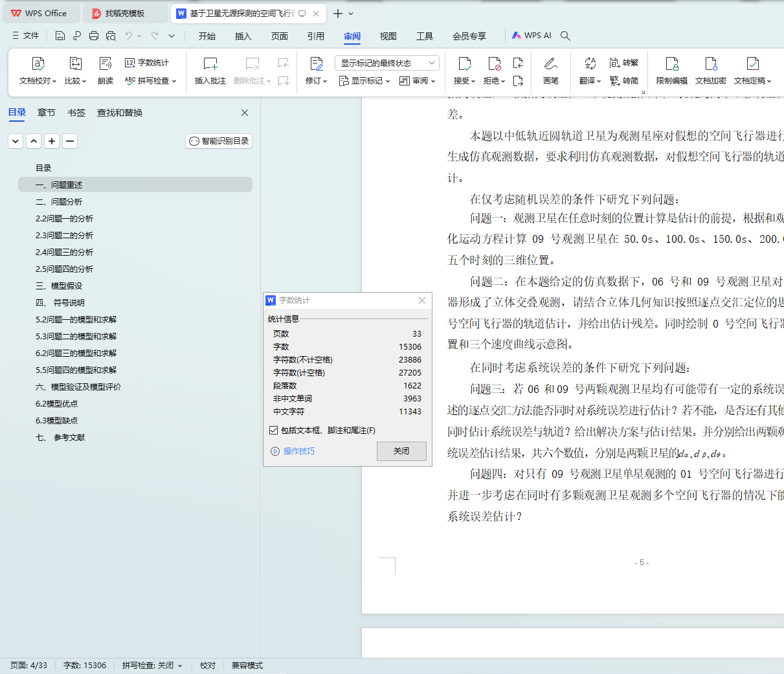Open the 拼写检查 spell check
Viewport: 784px width, 674px height.
150,81
